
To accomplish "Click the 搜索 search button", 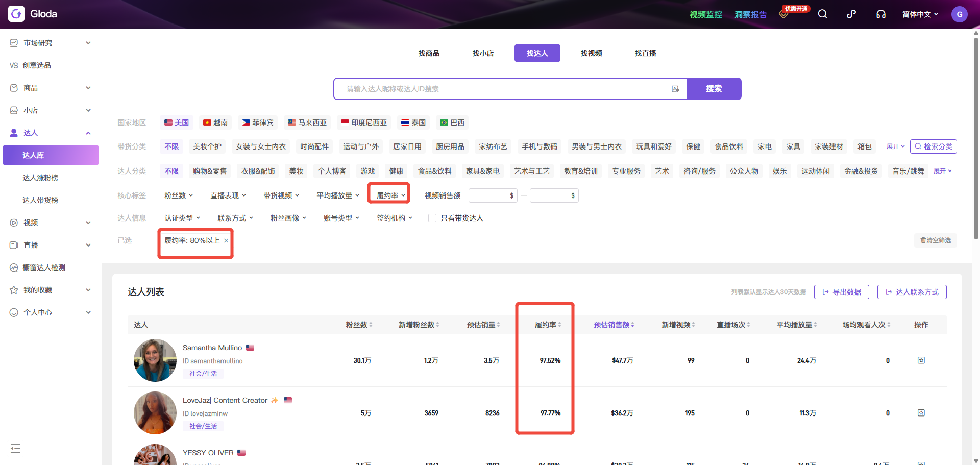I will pos(714,88).
